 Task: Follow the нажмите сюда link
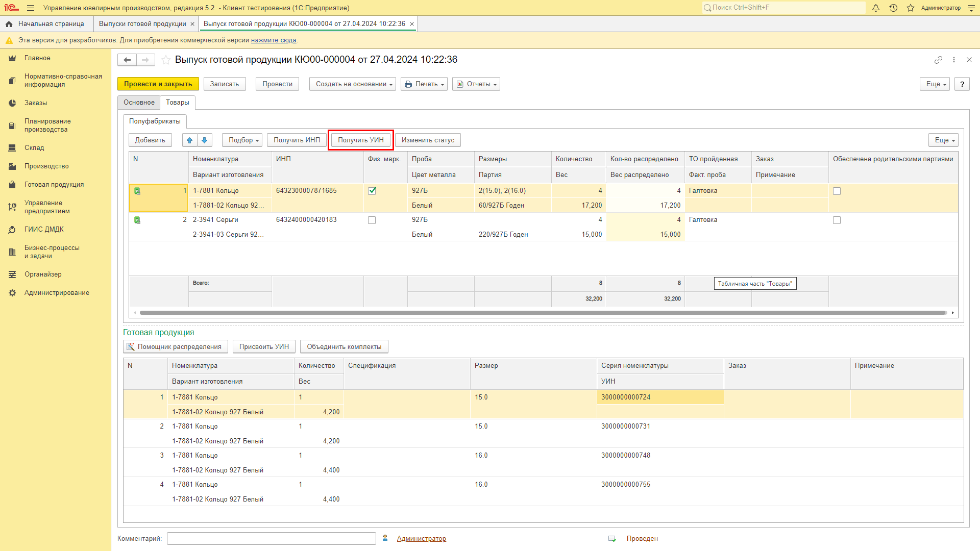point(274,40)
